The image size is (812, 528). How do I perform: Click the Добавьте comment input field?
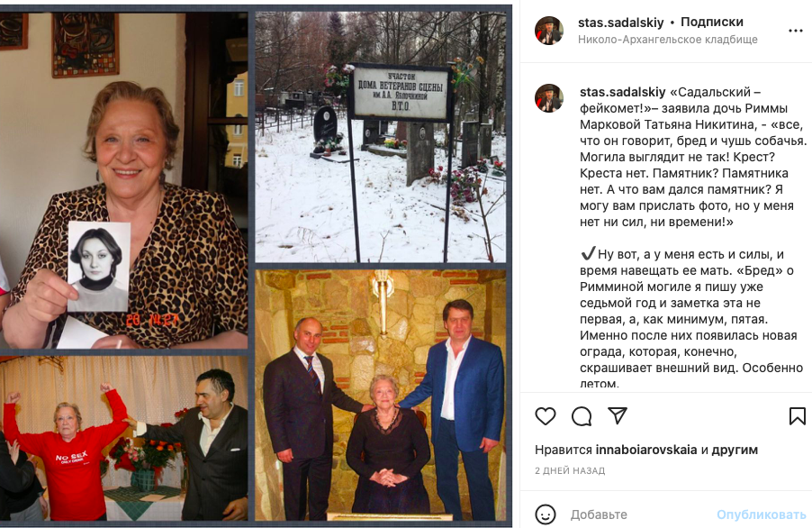click(640, 514)
